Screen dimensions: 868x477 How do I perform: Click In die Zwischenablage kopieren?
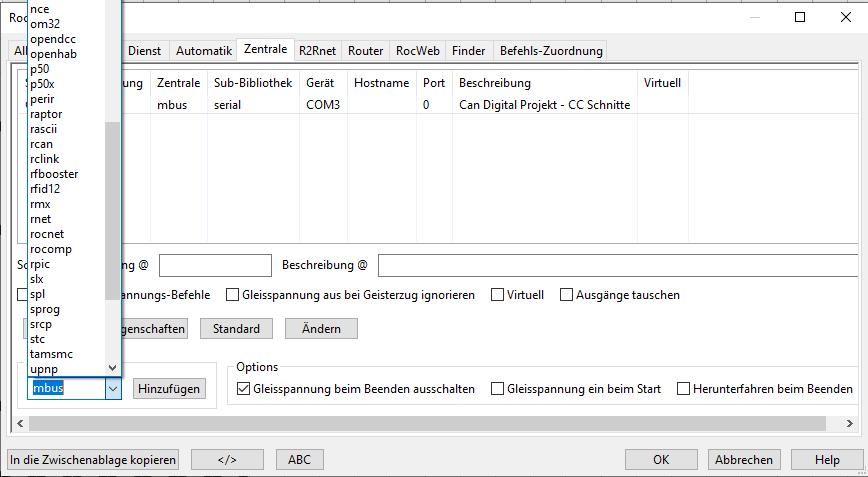click(93, 460)
